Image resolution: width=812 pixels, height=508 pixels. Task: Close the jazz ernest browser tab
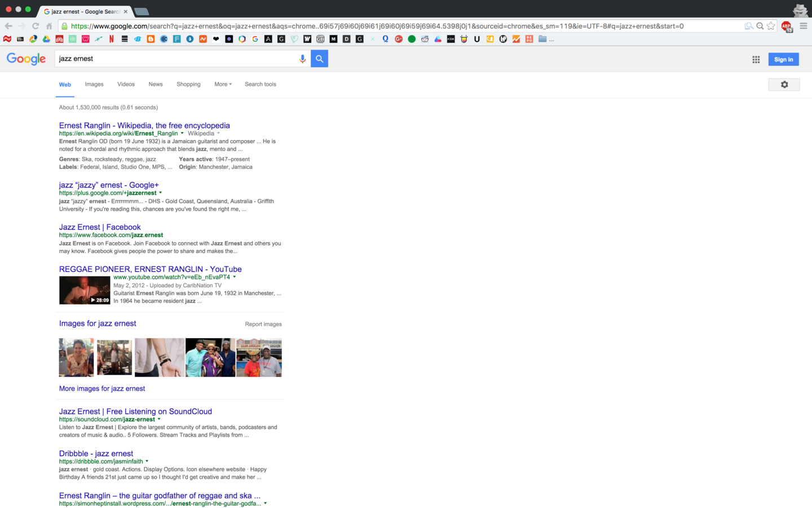[125, 11]
